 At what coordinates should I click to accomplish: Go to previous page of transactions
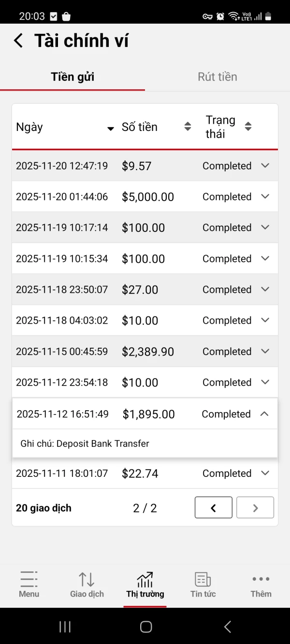tap(213, 508)
